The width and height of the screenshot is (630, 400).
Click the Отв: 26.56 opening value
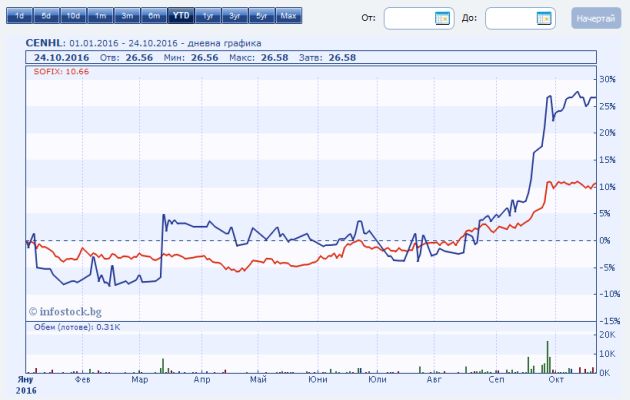[x=126, y=58]
